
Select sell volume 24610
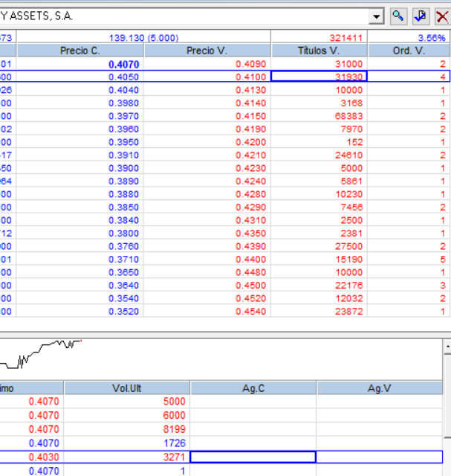click(348, 155)
